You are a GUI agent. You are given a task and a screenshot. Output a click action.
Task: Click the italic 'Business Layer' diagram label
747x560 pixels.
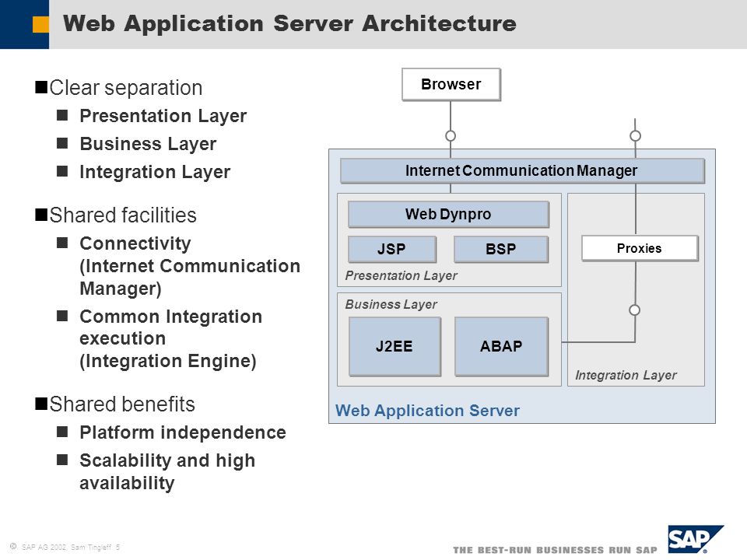[x=391, y=304]
